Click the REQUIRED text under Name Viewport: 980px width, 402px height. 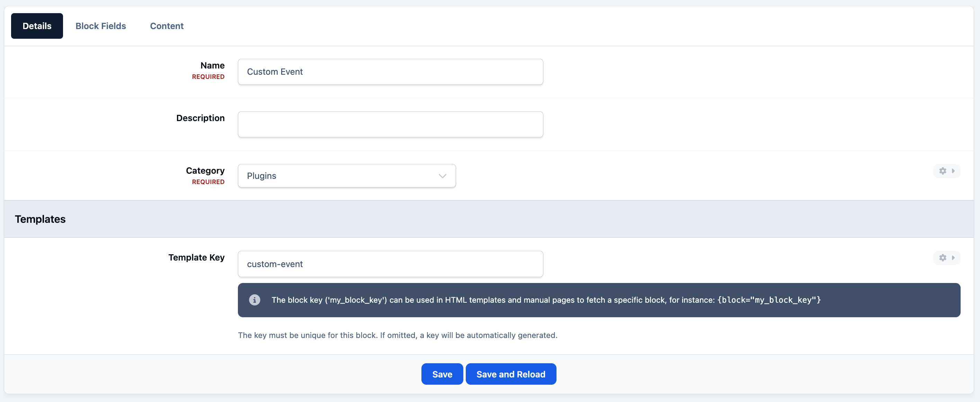(208, 77)
